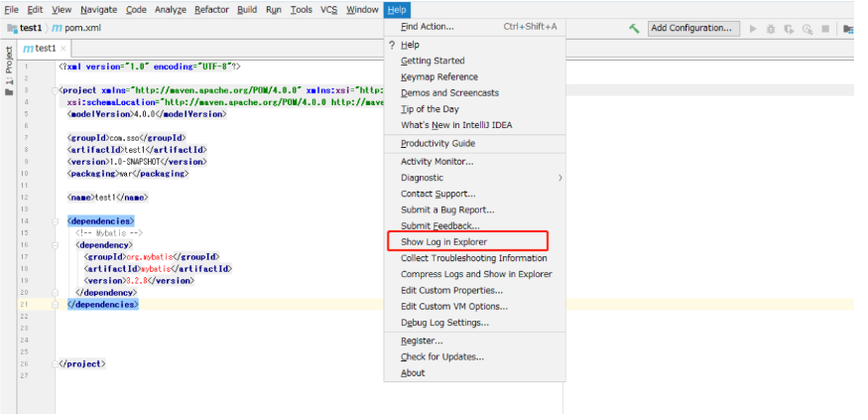Open the Window menu
This screenshot has width=868, height=420.
tap(362, 9)
